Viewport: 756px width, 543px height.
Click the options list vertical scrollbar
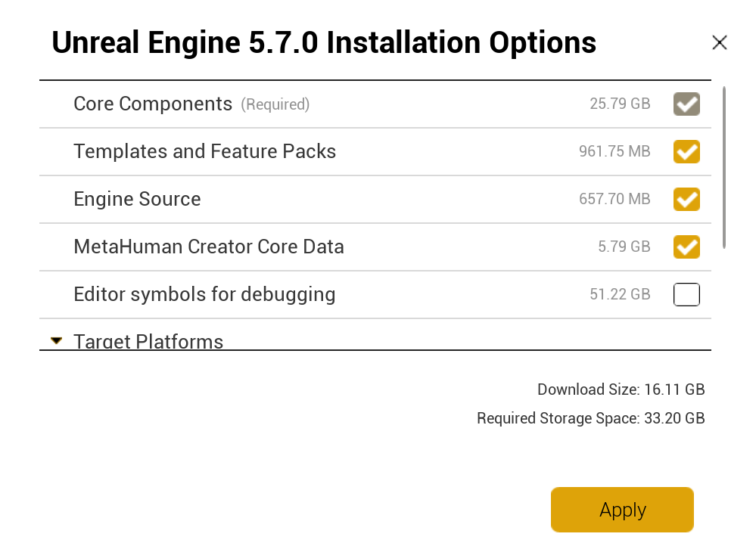[x=724, y=167]
